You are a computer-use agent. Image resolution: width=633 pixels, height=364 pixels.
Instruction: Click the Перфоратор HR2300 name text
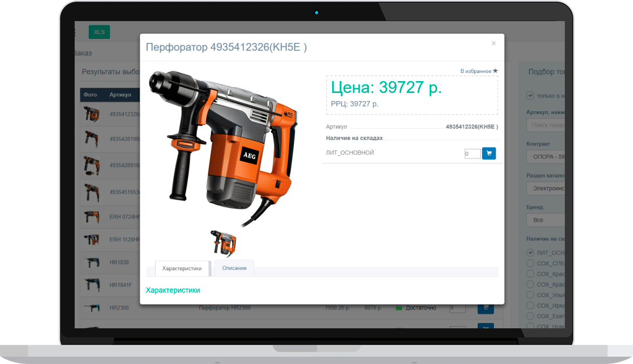(x=225, y=308)
